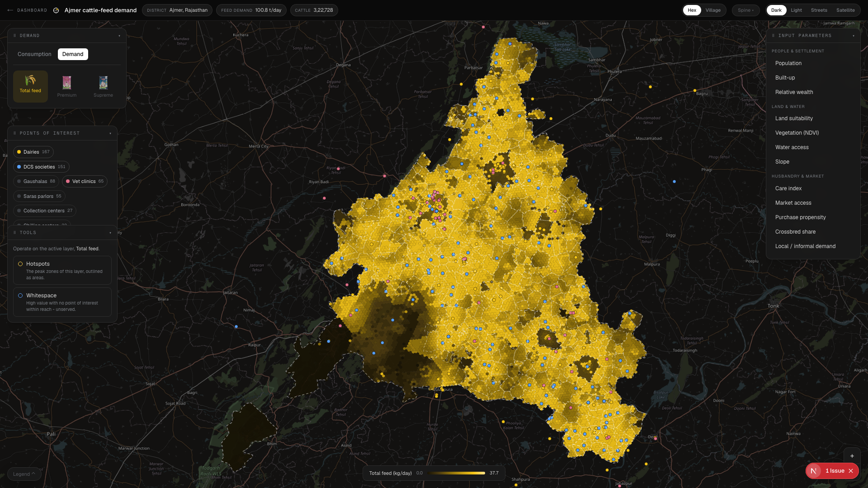868x488 pixels.
Task: Switch to the Demand tab
Action: click(73, 54)
